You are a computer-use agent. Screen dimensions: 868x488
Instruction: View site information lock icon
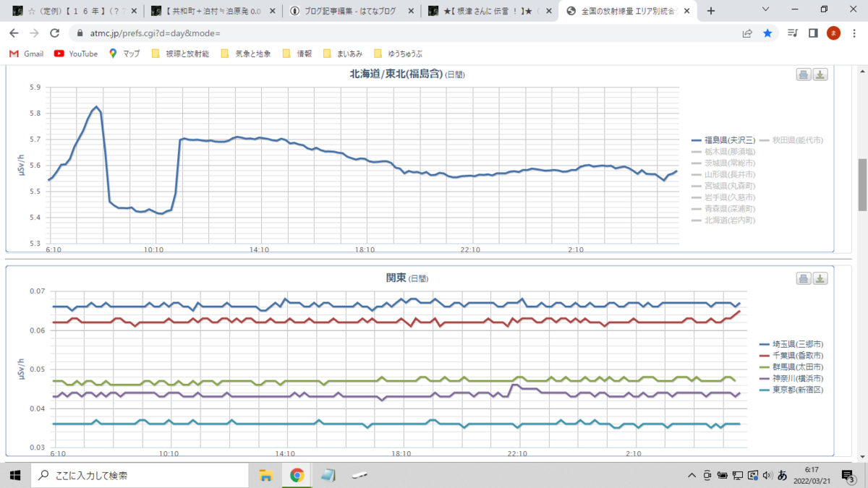80,34
